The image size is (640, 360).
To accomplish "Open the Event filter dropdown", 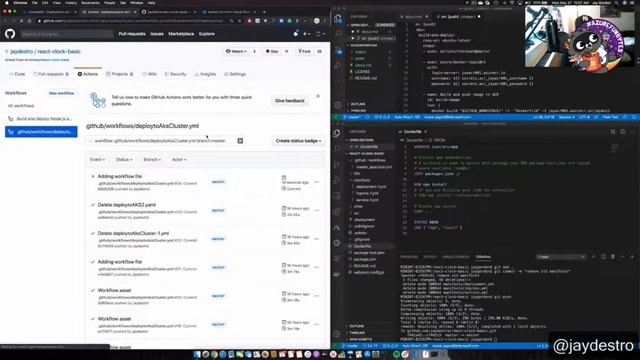I will 98,160.
